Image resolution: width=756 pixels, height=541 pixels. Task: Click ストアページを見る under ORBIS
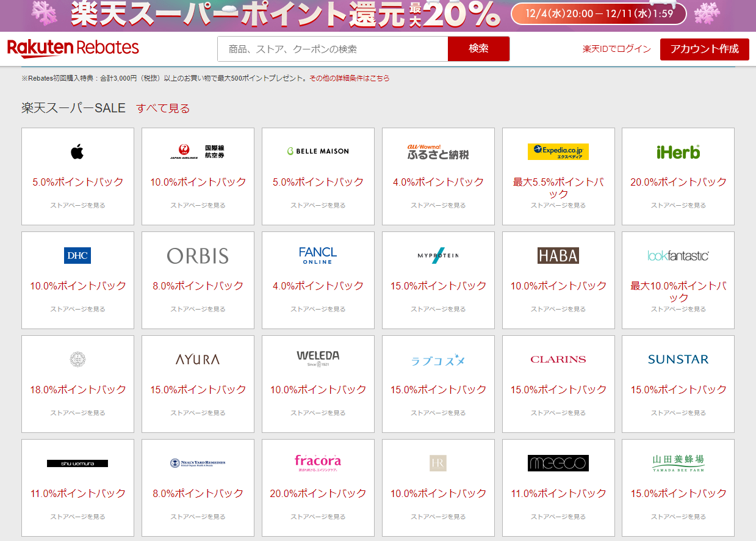tap(198, 310)
